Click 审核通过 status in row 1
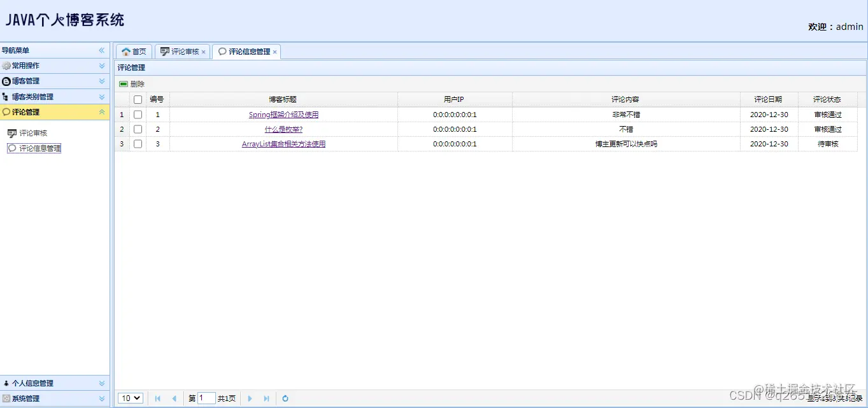Screen dimensions: 868x408 point(827,115)
